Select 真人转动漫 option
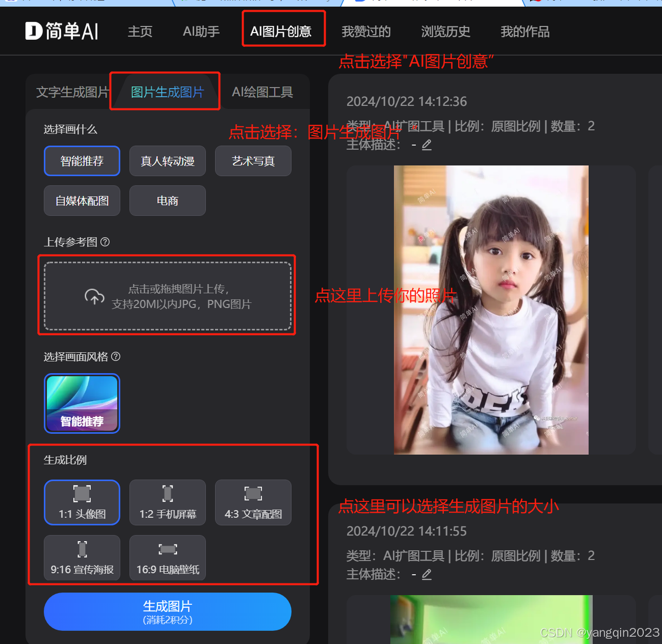 click(168, 161)
